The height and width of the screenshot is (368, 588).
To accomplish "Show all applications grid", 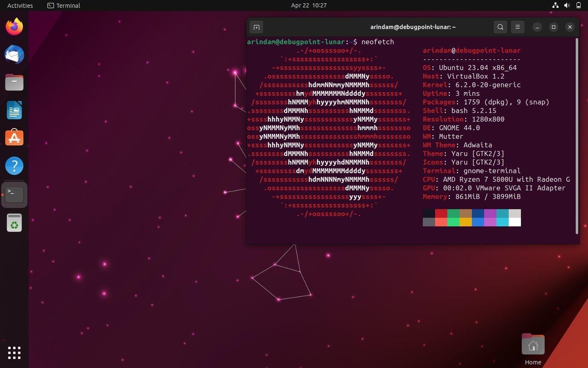I will pos(14,352).
